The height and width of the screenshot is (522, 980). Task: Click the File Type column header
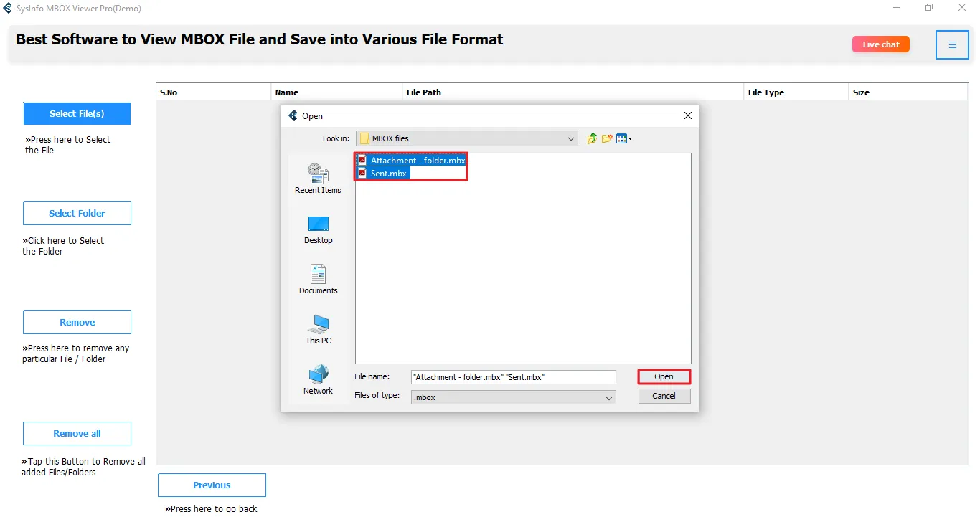pos(796,92)
